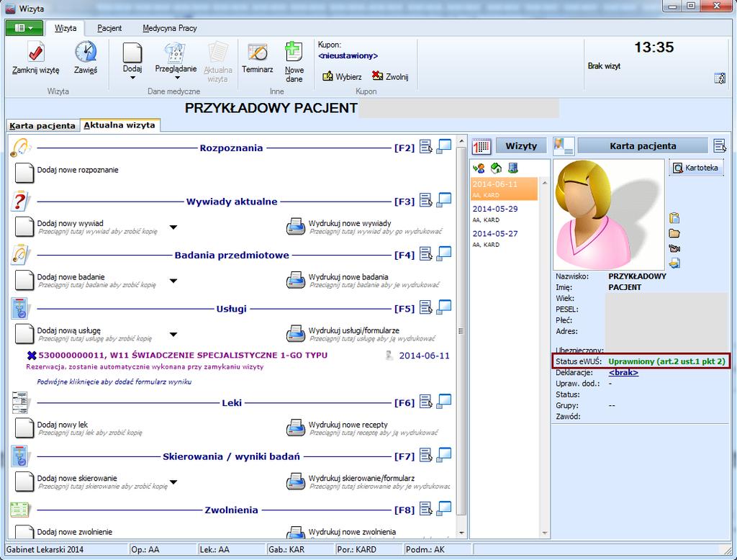The image size is (737, 560).
Task: Click the calendar icon beside the Wizyty header
Action: pos(481,146)
